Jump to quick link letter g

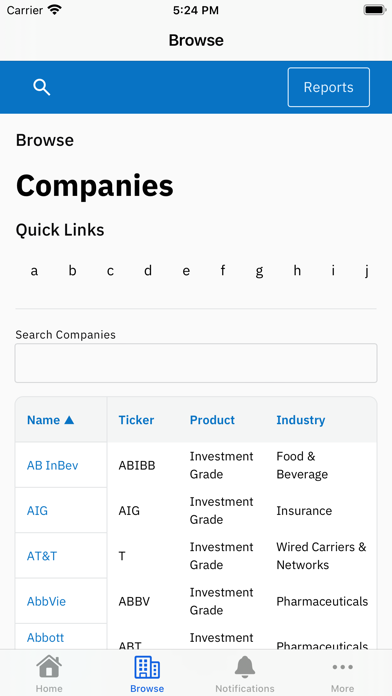coord(259,270)
